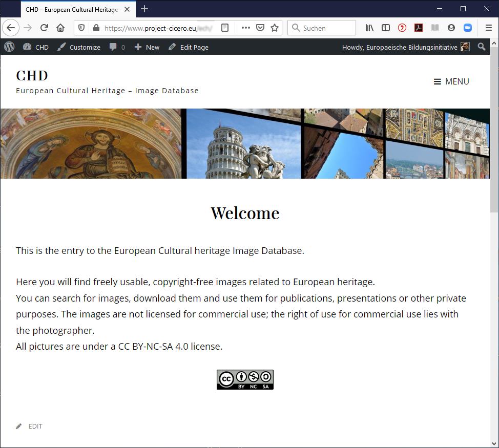Toggle reader view in the address bar
The height and width of the screenshot is (448, 499).
point(225,28)
